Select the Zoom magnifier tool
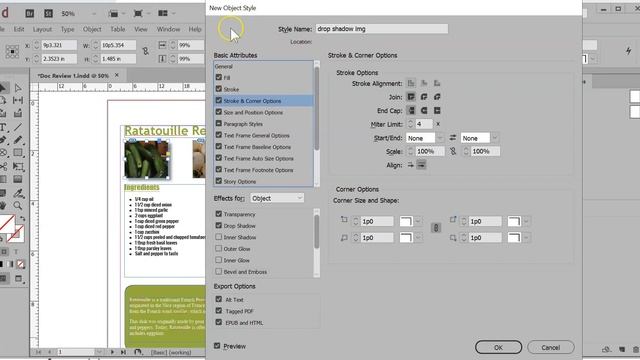The width and height of the screenshot is (640, 360). pyautogui.click(x=18, y=206)
